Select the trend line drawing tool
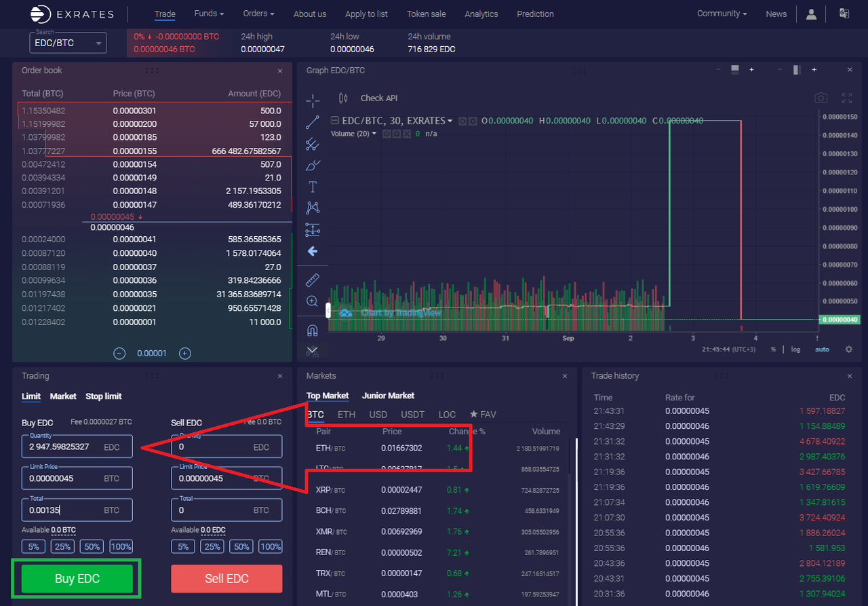868x606 pixels. click(x=313, y=122)
